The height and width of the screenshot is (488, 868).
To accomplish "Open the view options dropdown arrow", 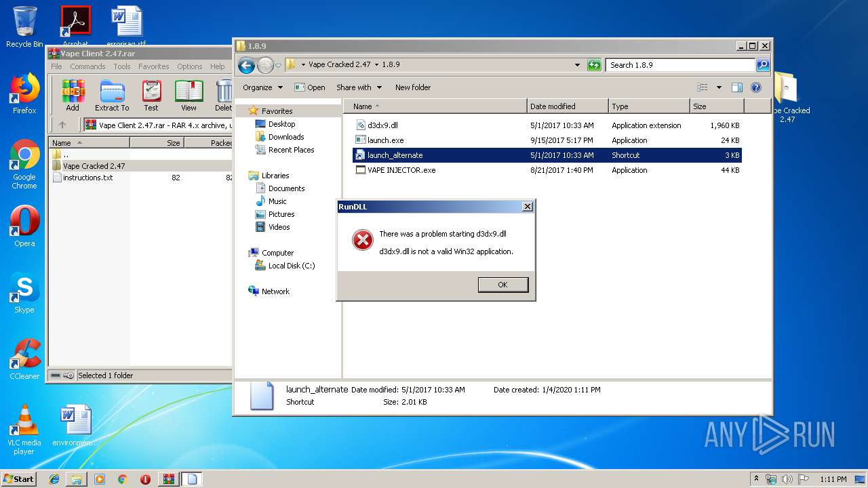I will tap(719, 87).
